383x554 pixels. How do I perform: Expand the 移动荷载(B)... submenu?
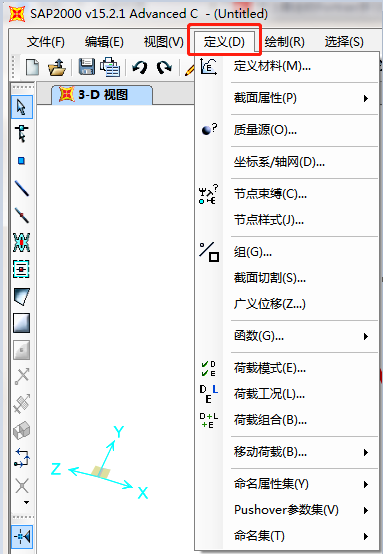287,452
